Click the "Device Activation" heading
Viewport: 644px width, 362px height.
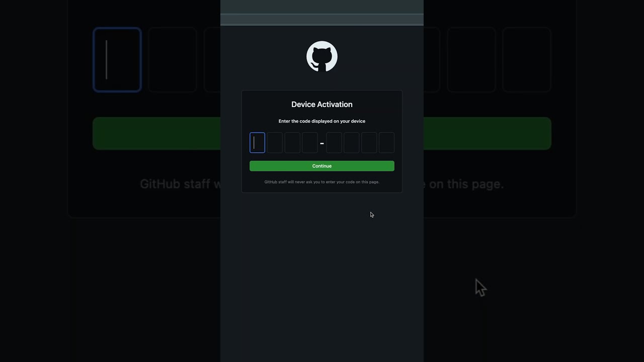click(x=322, y=105)
